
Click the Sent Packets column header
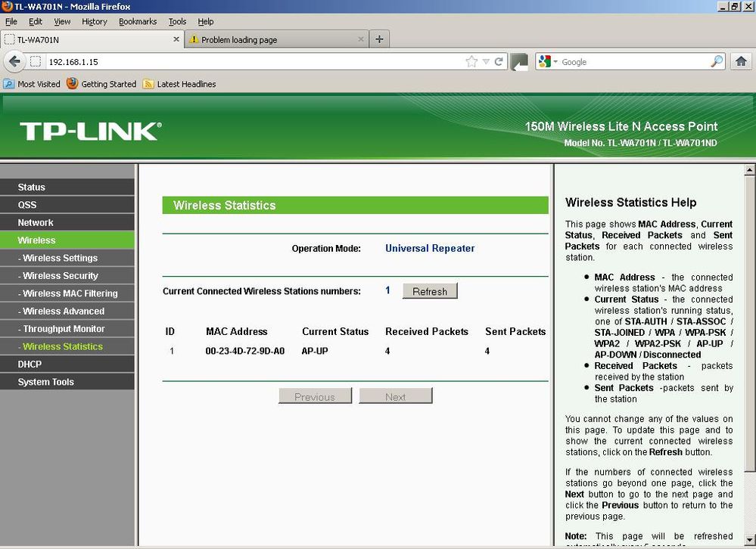click(x=515, y=331)
